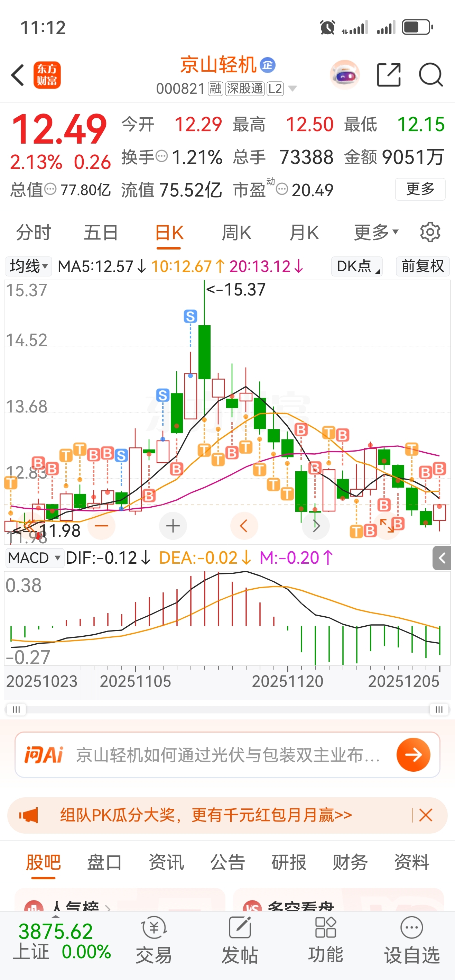Viewport: 455px width, 980px height.
Task: Open the 东方财富 logo icon
Action: click(47, 75)
